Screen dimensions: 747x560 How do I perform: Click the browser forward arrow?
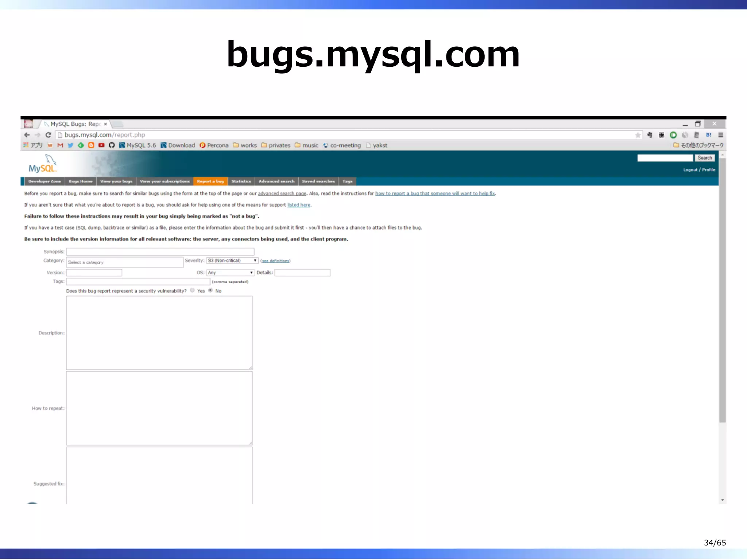pos(37,135)
